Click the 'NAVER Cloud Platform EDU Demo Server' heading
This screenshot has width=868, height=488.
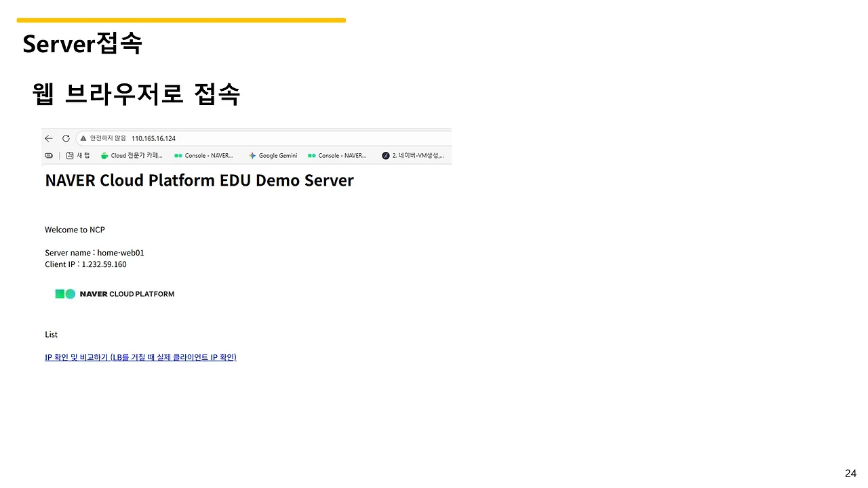point(199,180)
